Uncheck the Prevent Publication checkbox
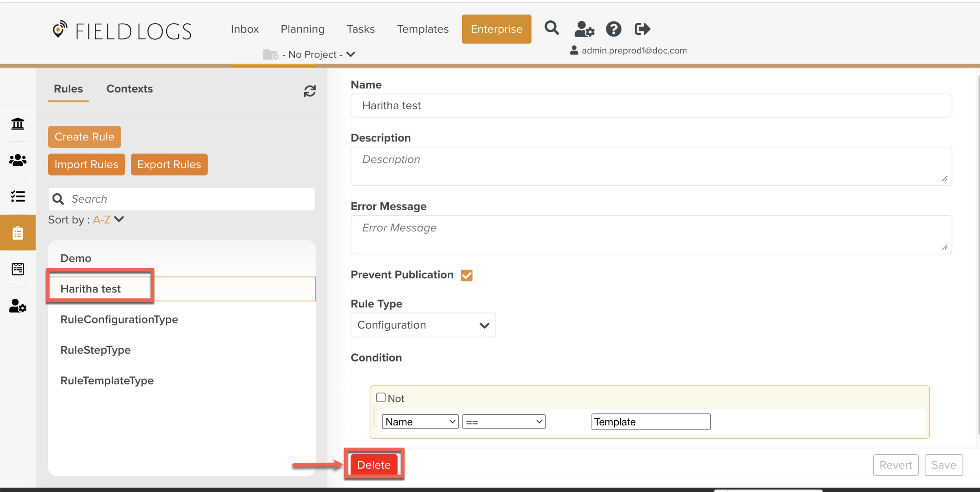Screen dimensions: 980x492 pyautogui.click(x=466, y=275)
